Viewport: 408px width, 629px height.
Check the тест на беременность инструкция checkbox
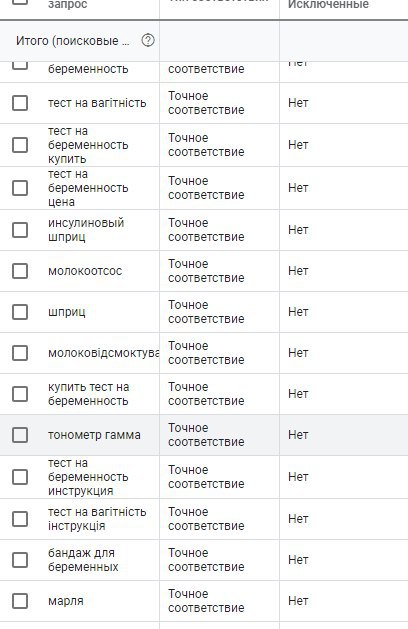tap(20, 477)
